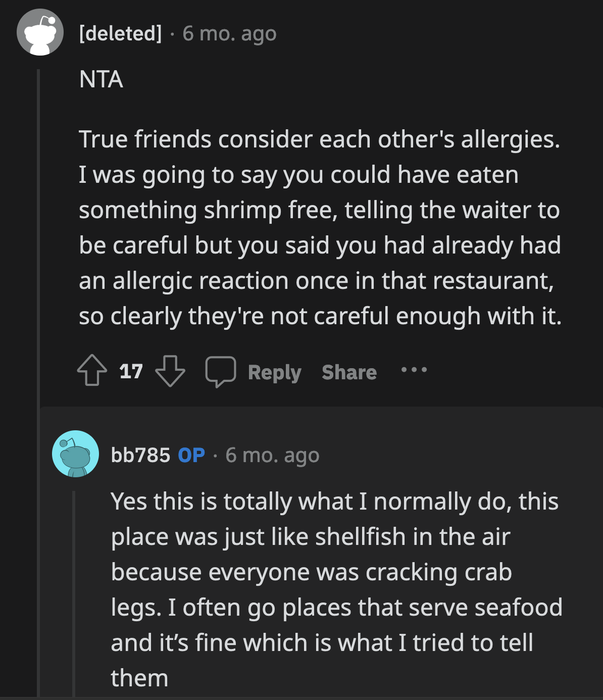The image size is (603, 700).
Task: Collapse the [deleted] comment thread line
Action: coord(40,227)
